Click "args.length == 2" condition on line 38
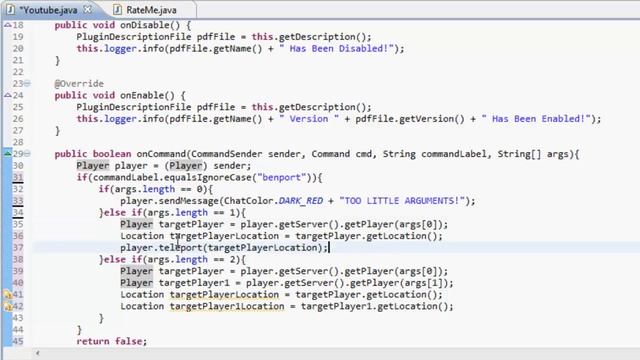This screenshot has height=360, width=640. [191, 260]
